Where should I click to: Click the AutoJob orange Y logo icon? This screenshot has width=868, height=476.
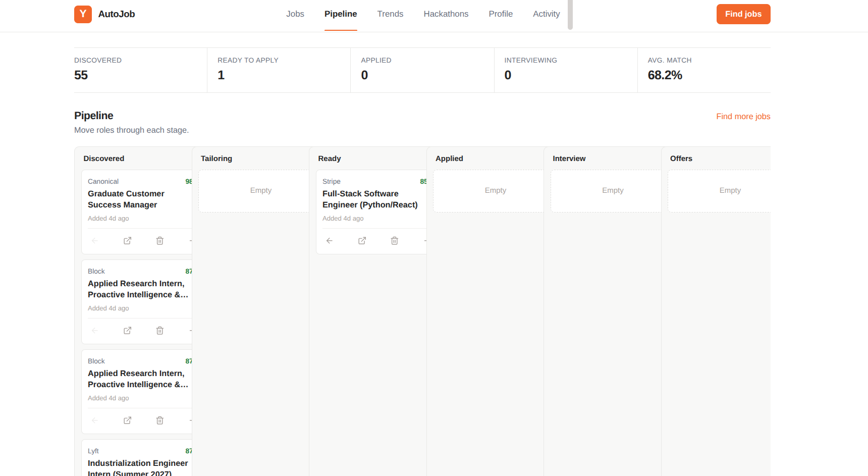(x=83, y=14)
